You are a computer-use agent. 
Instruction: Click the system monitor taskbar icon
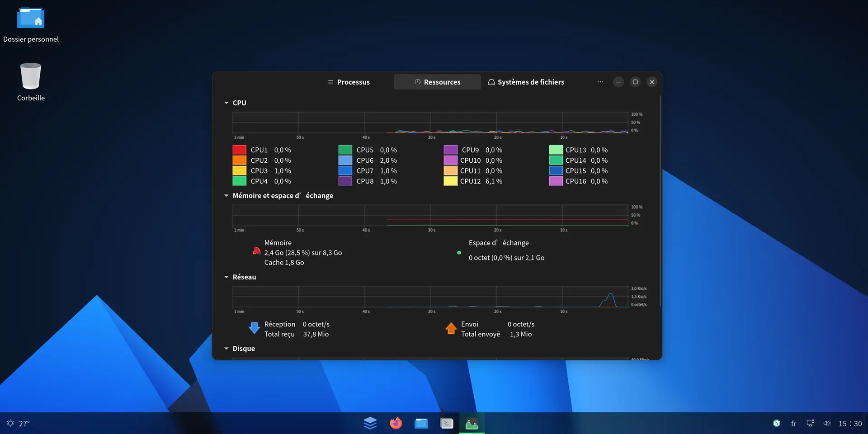click(x=472, y=424)
